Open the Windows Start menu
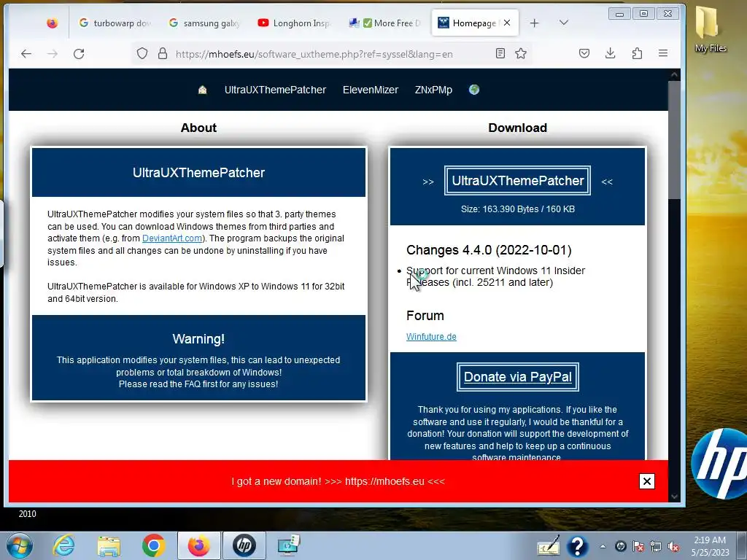The width and height of the screenshot is (747, 560). coord(20,545)
